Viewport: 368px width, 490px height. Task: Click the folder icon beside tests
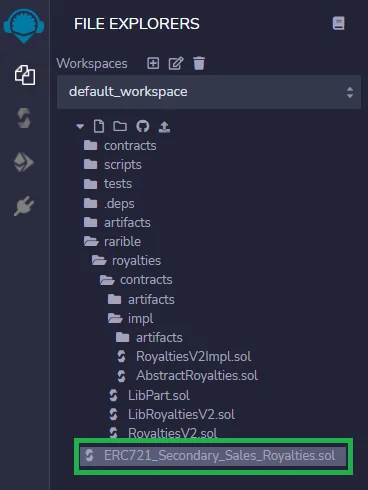click(x=91, y=184)
